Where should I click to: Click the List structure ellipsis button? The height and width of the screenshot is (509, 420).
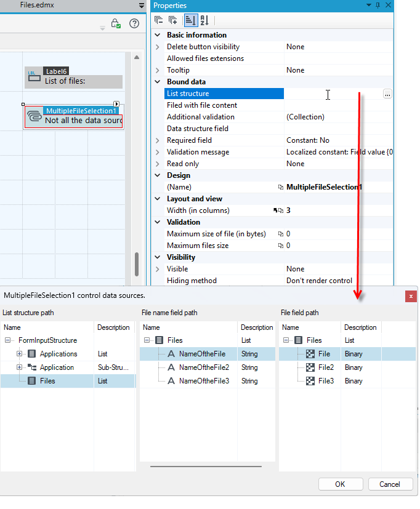pos(387,94)
